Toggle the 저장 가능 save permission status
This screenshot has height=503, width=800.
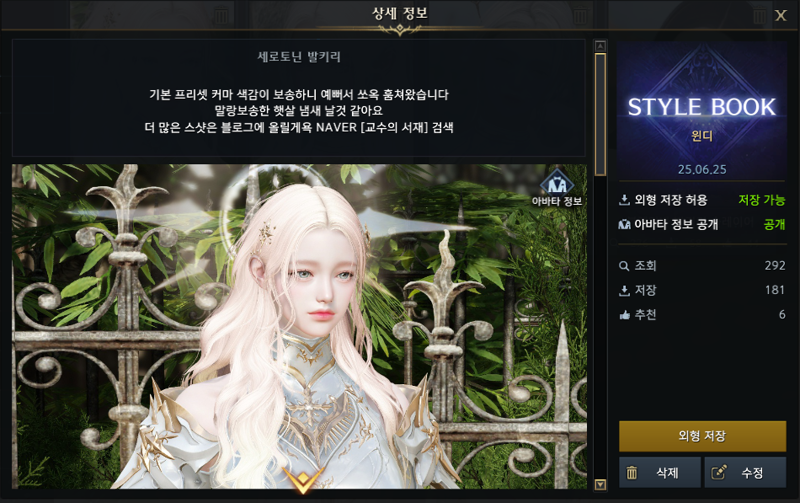click(761, 200)
